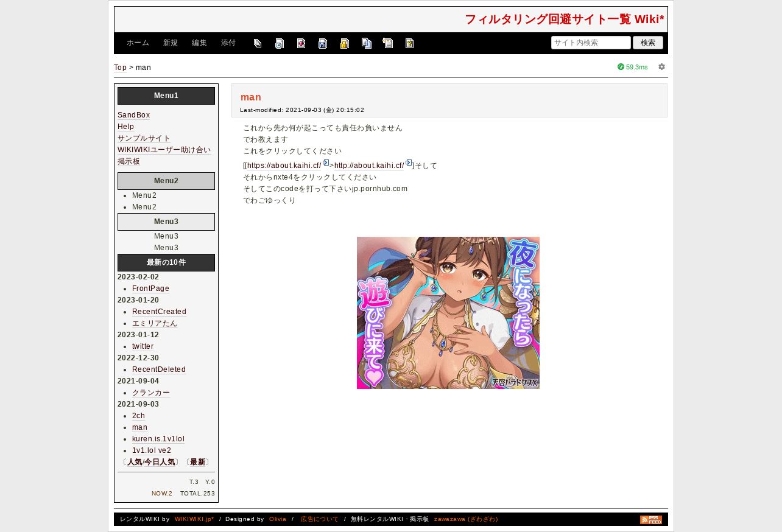Open Olivia designer link in footer
782x532 pixels.
(x=278, y=519)
